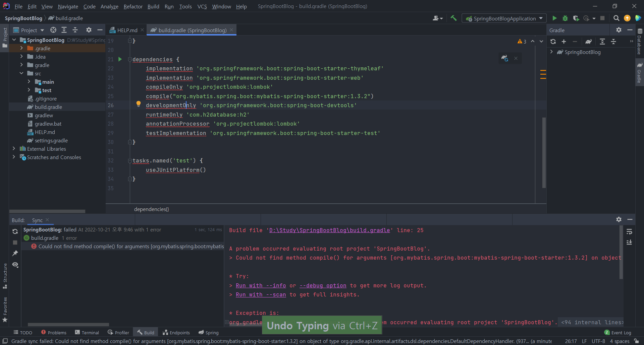
Task: Run SpringBootBlogApplication with green play icon
Action: (554, 18)
